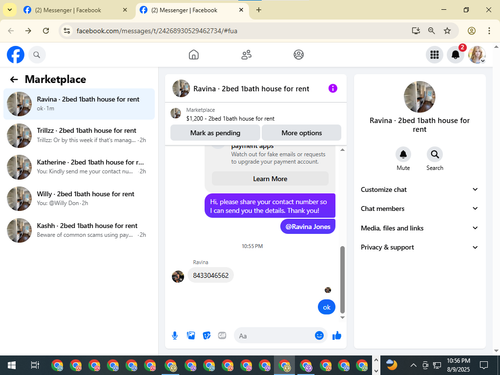Image resolution: width=500 pixels, height=375 pixels.
Task: Open the $1,200 2bed 1bath listing link
Action: pos(230,119)
